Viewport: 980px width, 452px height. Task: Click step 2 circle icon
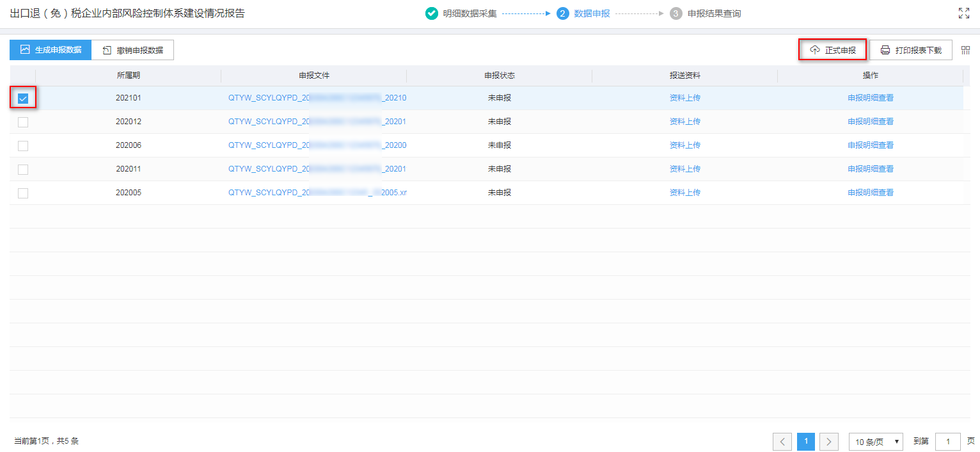click(563, 13)
